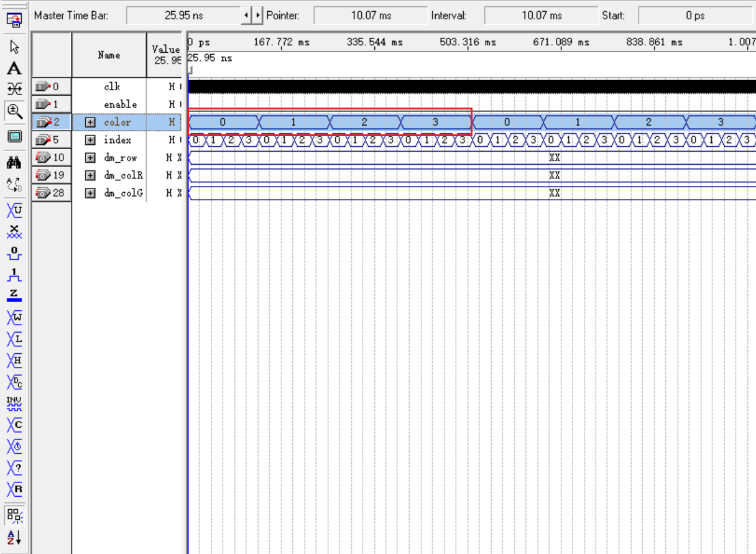Select the arrow Selection tool

coord(15,46)
